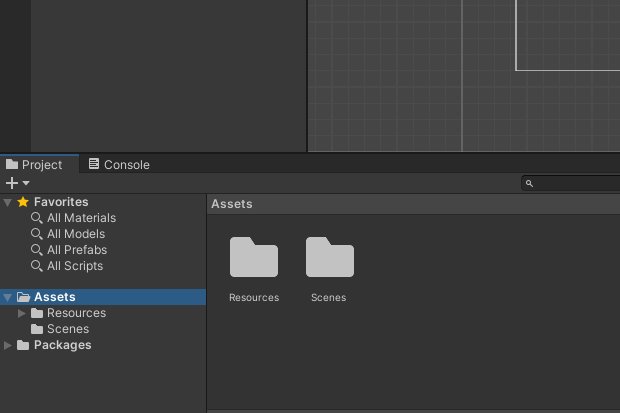Click the Packages folder icon
The height and width of the screenshot is (413, 620).
coord(23,345)
